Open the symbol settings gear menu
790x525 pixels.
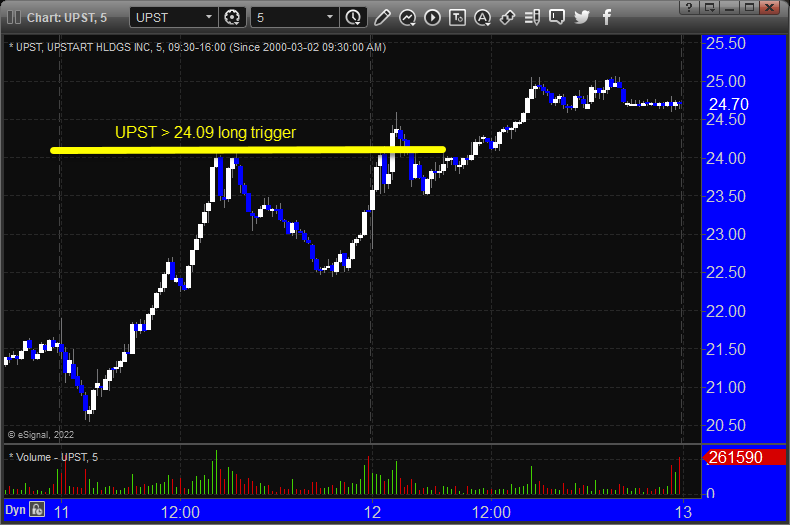pyautogui.click(x=232, y=18)
